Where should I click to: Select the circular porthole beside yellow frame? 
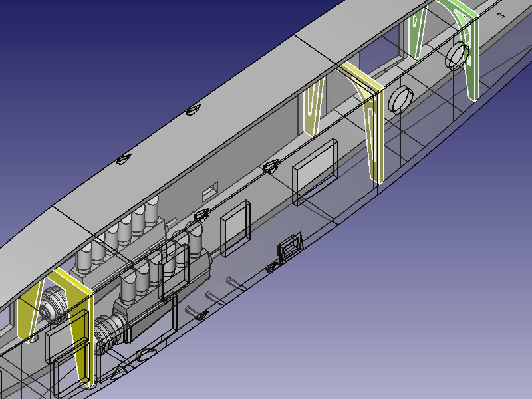coord(400,100)
